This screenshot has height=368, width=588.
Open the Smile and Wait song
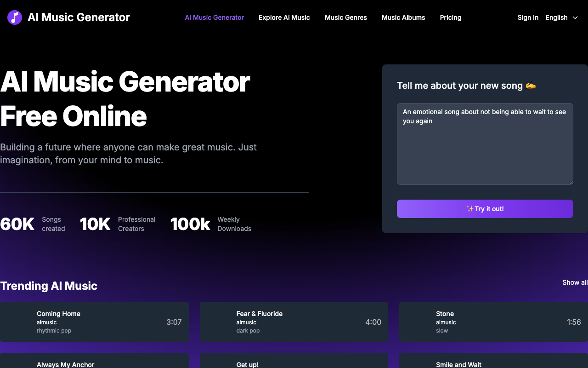click(x=458, y=364)
